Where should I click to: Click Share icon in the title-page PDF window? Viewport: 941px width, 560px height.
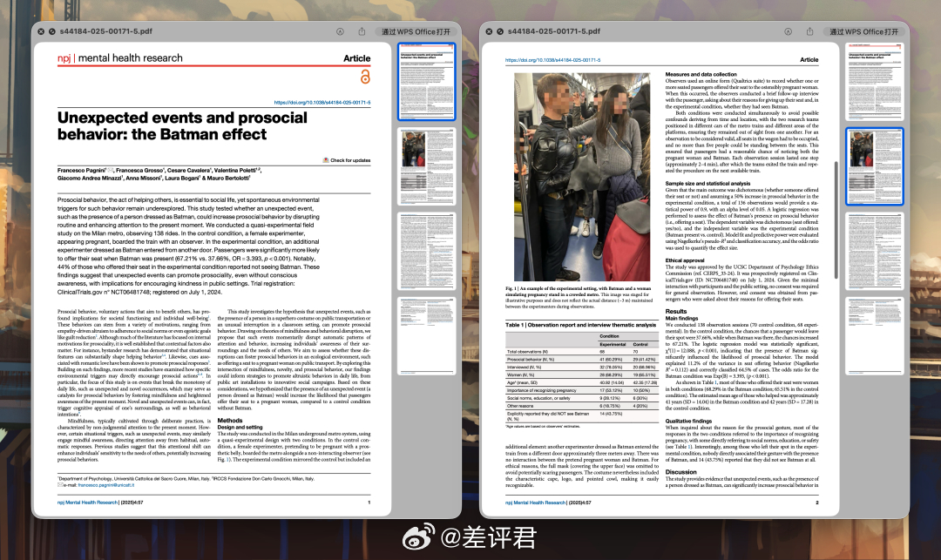(x=361, y=30)
